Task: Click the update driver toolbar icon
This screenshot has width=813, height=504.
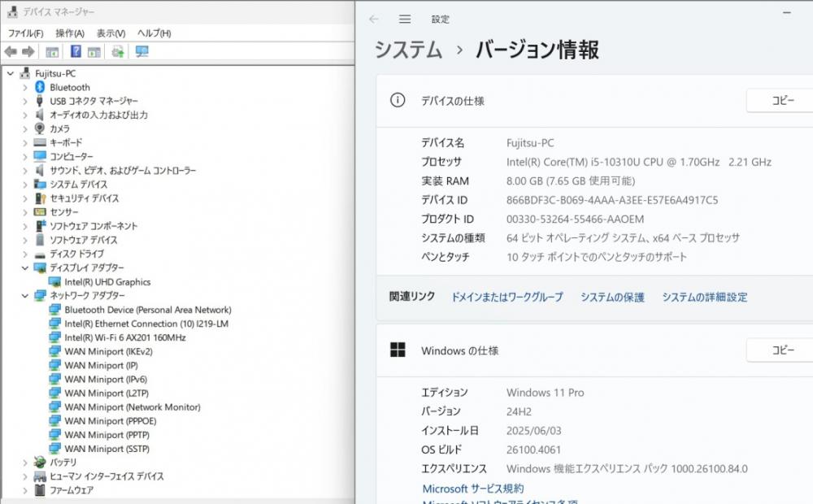Action: coord(118,51)
